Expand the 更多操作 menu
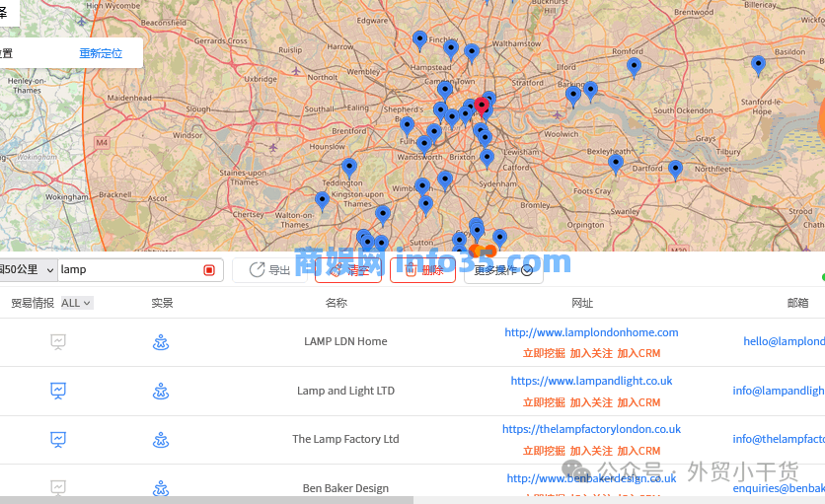The image size is (825, 504). click(503, 270)
